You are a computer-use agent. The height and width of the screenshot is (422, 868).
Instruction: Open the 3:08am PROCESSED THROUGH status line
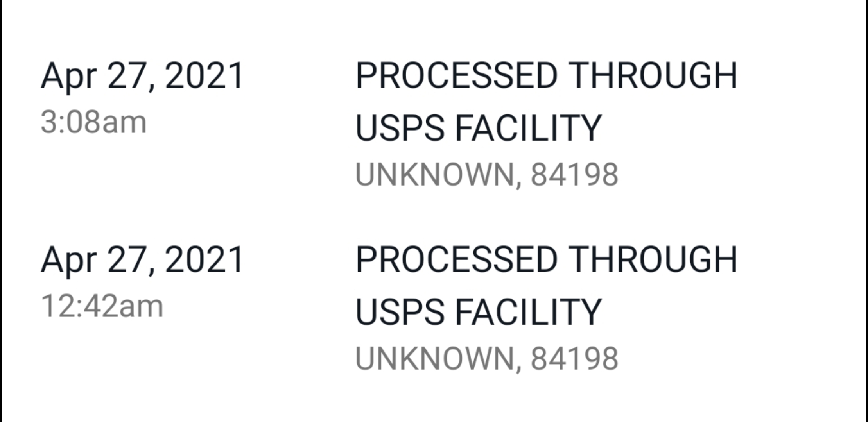[x=547, y=75]
